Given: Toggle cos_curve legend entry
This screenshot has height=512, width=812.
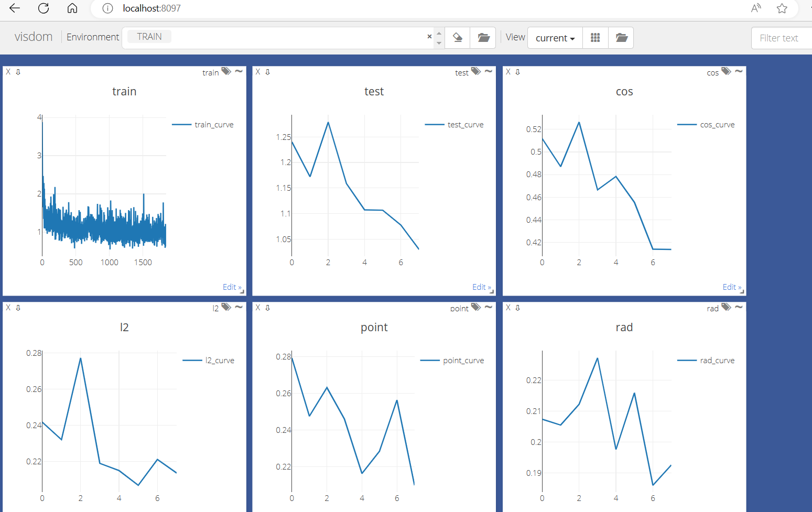Looking at the screenshot, I should point(706,125).
